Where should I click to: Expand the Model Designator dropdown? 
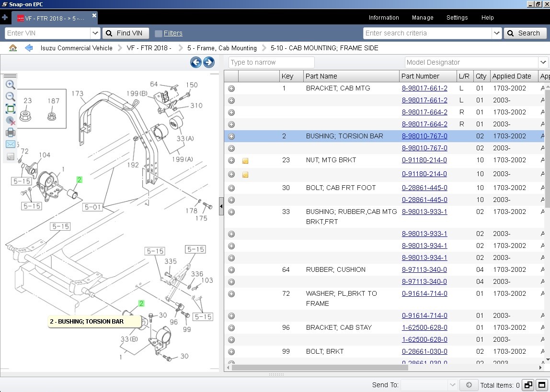pyautogui.click(x=543, y=62)
